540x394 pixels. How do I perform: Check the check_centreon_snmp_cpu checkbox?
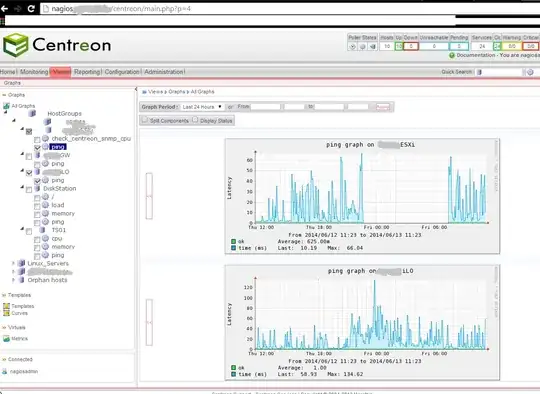tap(37, 139)
